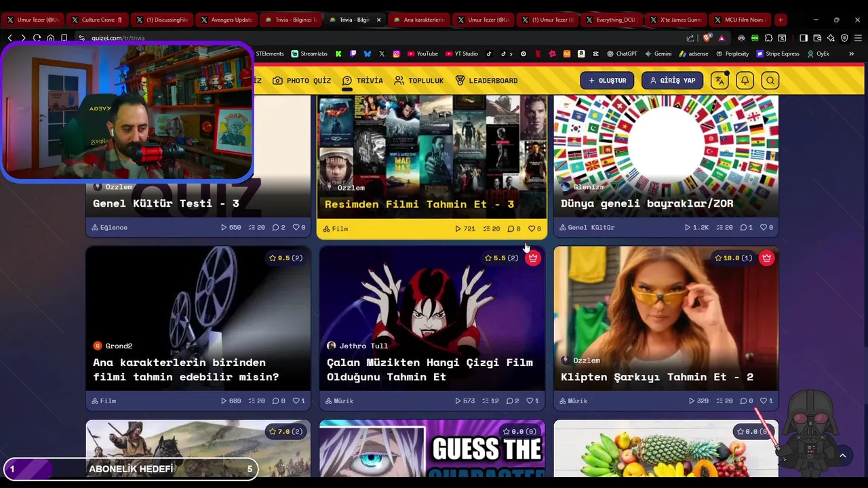Switch to the Culture Crave browser tab
The image size is (868, 488).
[x=97, y=20]
